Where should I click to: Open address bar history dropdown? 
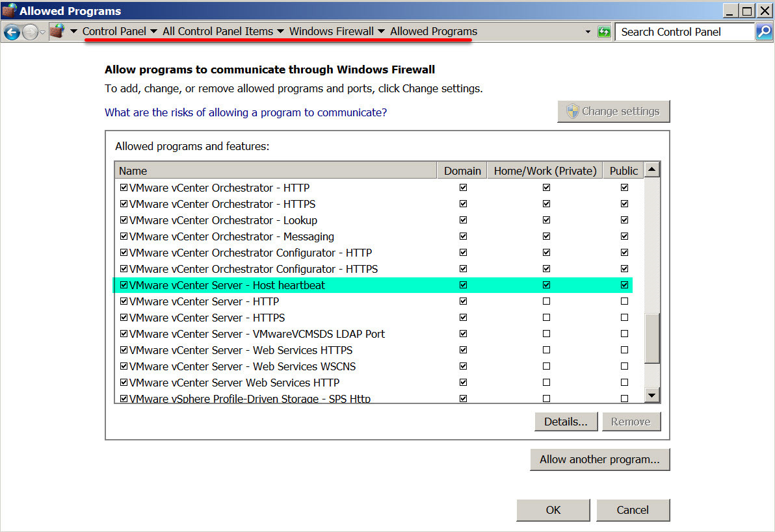point(588,32)
